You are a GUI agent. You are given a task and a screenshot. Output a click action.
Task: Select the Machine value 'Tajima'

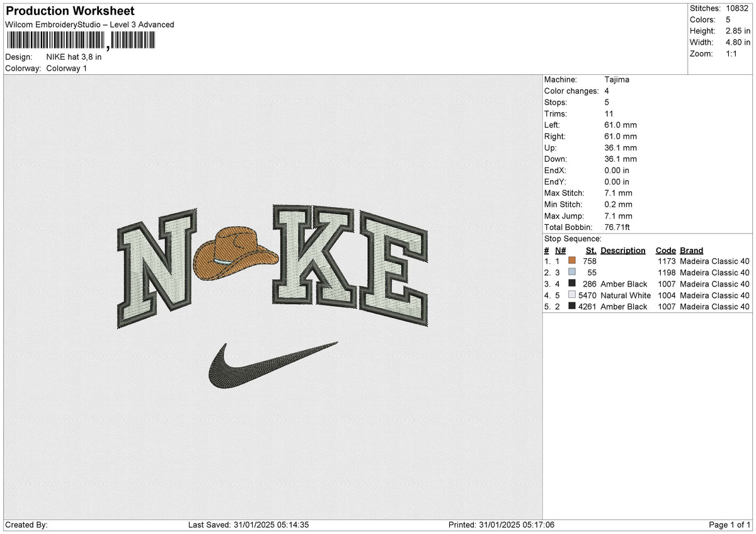click(x=617, y=80)
